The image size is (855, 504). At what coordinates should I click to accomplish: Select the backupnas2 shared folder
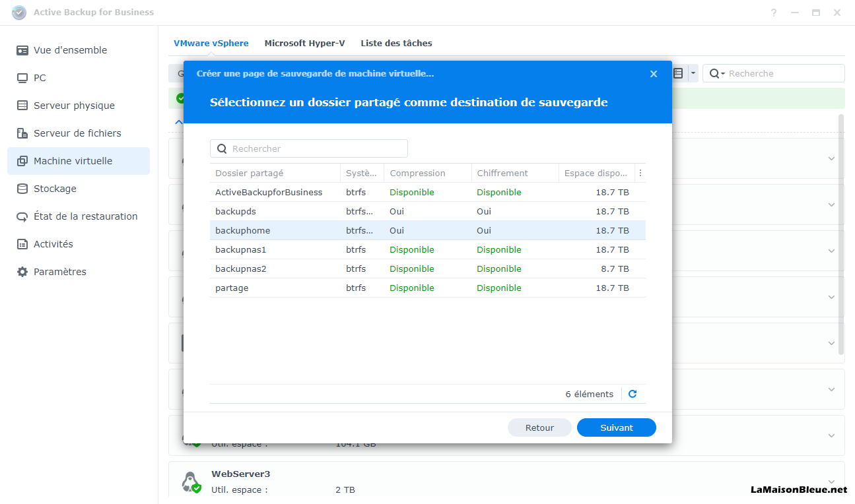[428, 268]
